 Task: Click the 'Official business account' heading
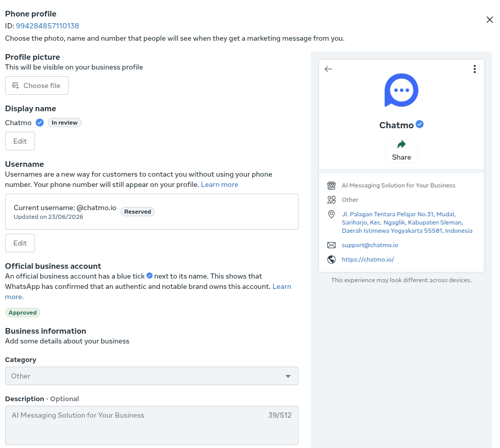(53, 266)
